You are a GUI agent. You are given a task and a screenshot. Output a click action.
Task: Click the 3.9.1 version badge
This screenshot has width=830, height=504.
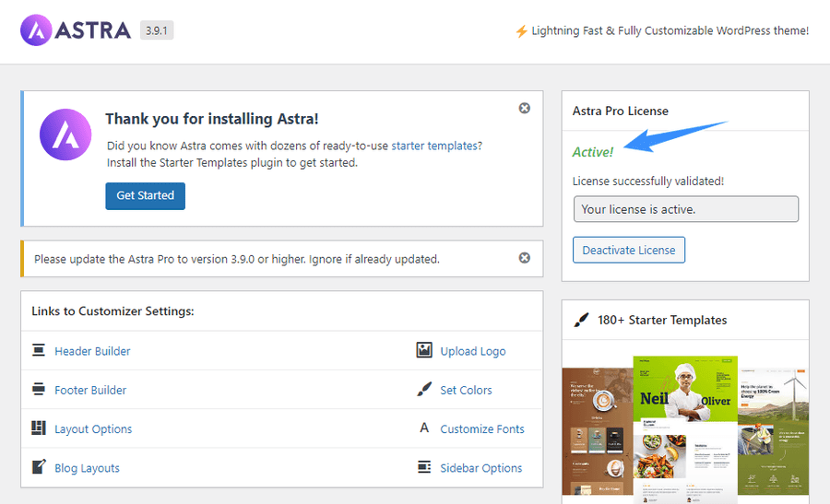click(157, 30)
